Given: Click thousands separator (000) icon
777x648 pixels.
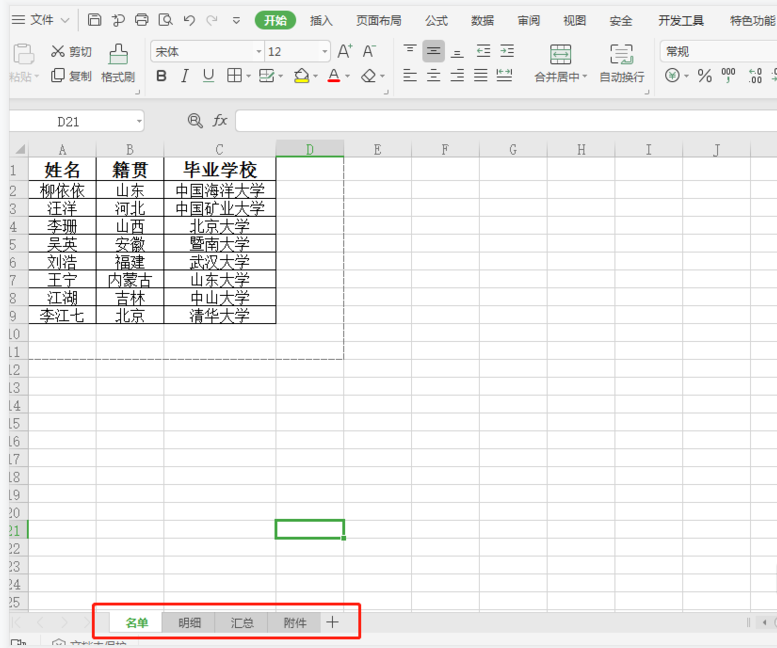Looking at the screenshot, I should pyautogui.click(x=728, y=75).
